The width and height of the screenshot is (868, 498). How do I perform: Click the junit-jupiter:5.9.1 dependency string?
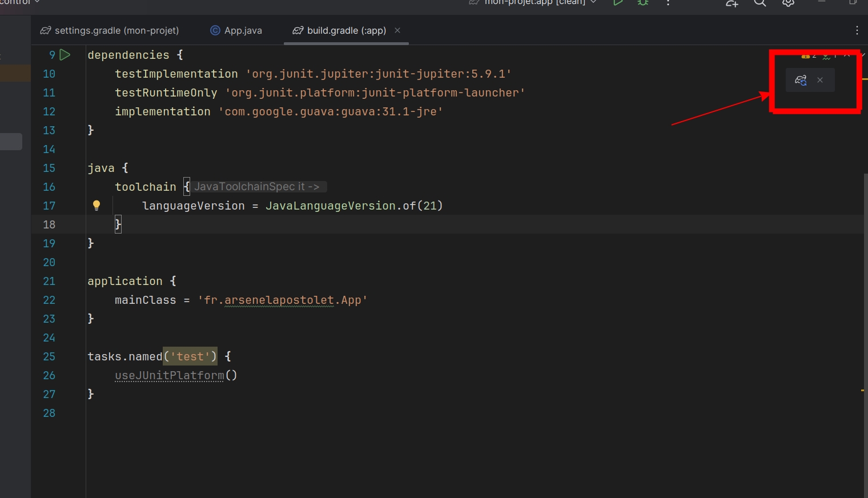point(379,74)
